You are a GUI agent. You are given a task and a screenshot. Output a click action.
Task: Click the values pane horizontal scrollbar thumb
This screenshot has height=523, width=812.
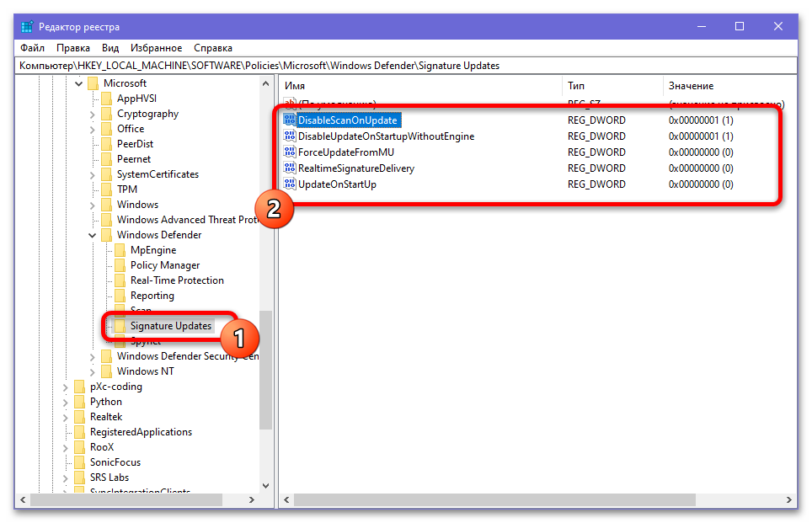[494, 499]
